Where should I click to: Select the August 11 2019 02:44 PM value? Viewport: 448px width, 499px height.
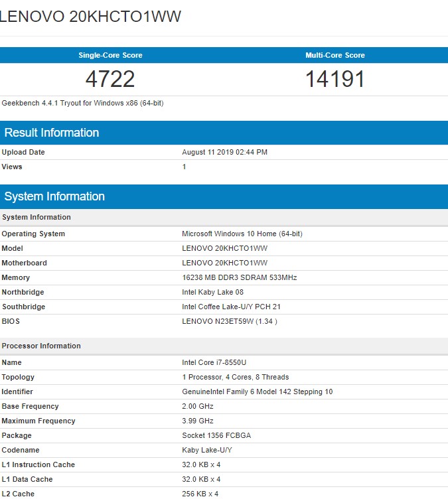point(225,152)
